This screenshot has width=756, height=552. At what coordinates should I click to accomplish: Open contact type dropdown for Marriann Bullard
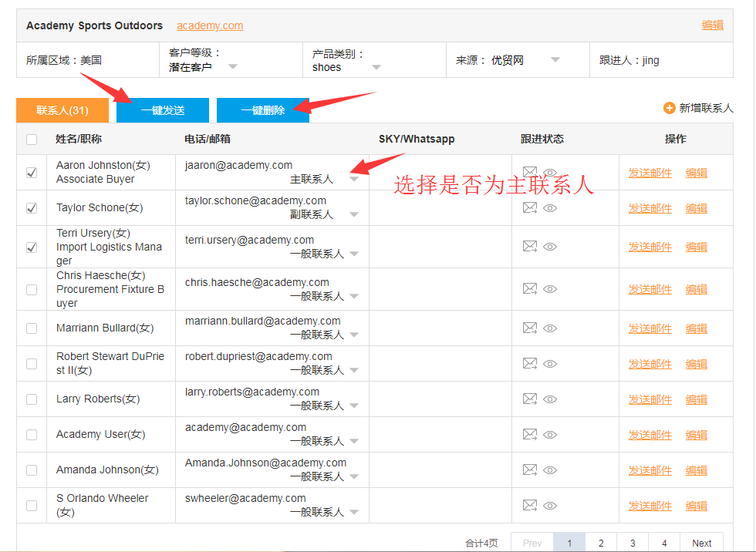coord(354,335)
